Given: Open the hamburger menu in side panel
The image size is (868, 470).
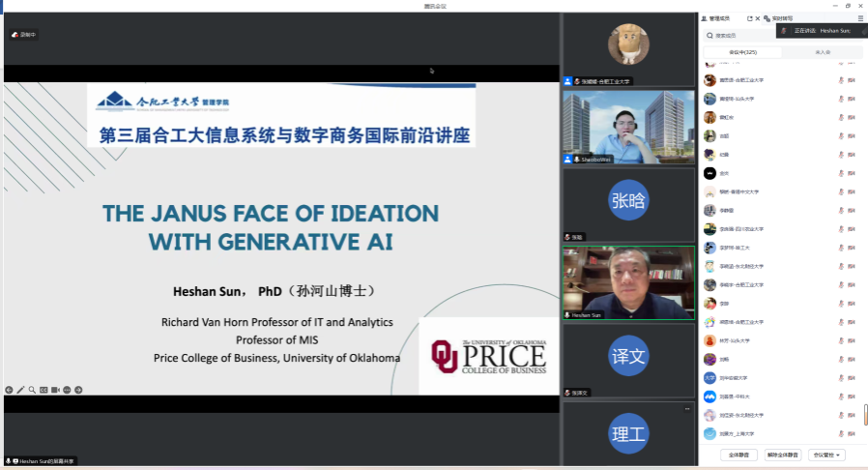Looking at the screenshot, I should click(860, 18).
